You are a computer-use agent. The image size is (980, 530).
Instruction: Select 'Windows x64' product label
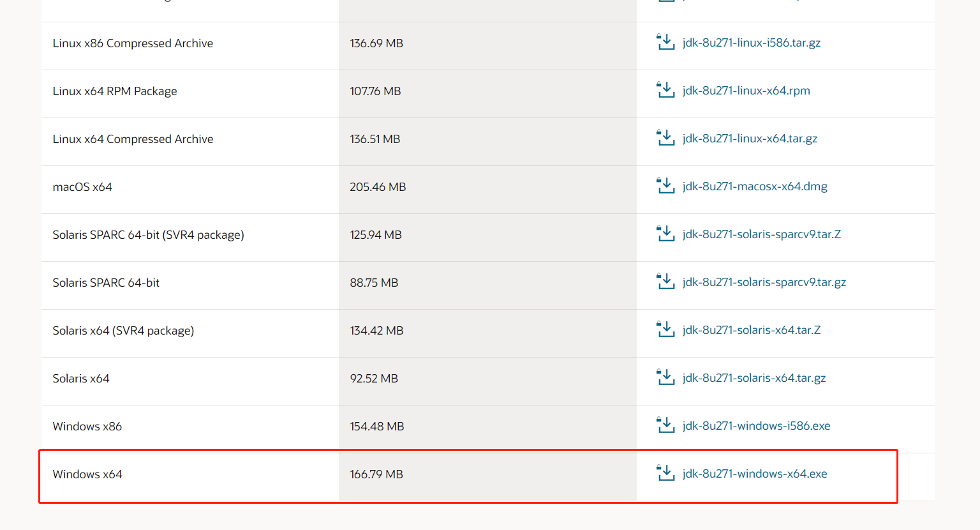point(87,474)
